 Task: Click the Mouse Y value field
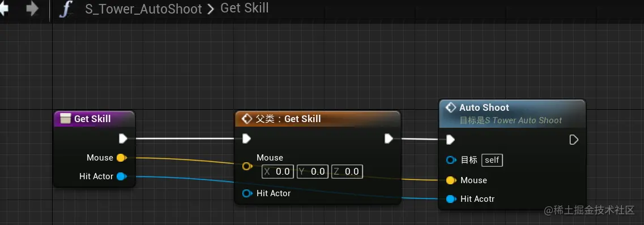[313, 171]
